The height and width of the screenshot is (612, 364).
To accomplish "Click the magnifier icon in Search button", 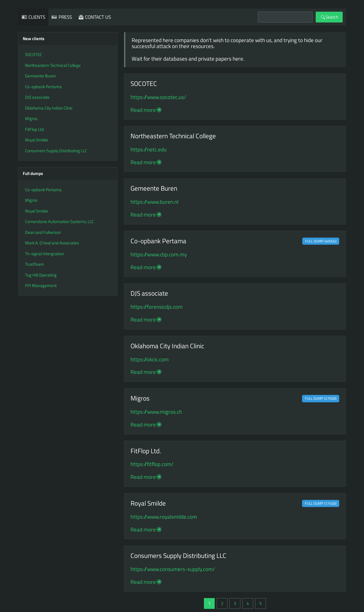I will pyautogui.click(x=323, y=17).
